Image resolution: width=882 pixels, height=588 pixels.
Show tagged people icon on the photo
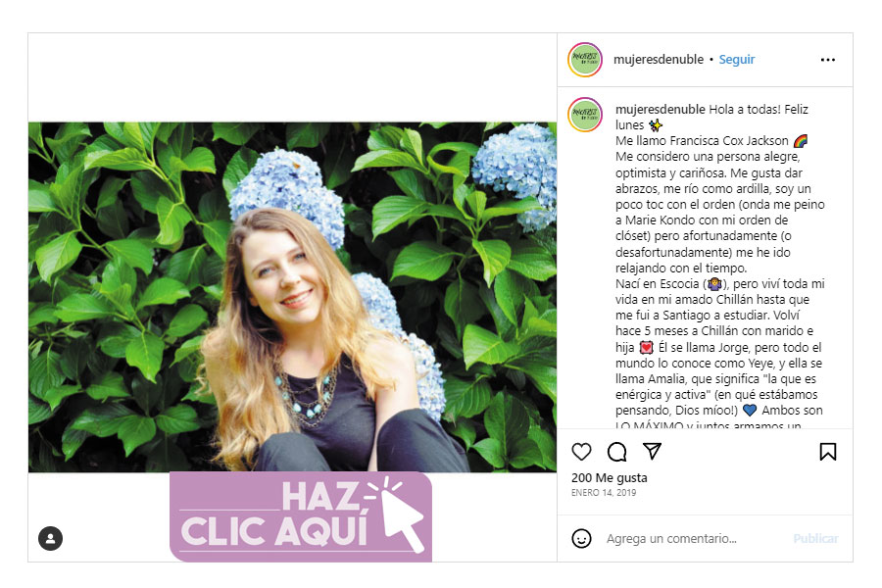51,538
